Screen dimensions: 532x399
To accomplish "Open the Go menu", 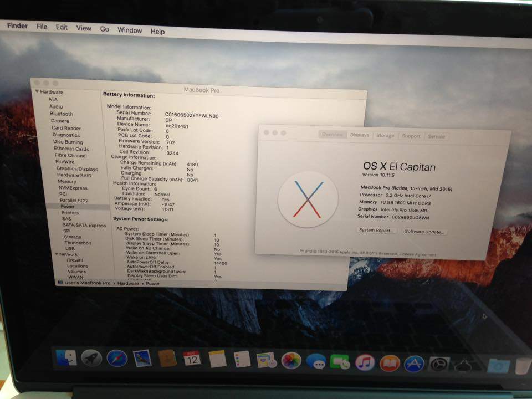I will pyautogui.click(x=105, y=29).
